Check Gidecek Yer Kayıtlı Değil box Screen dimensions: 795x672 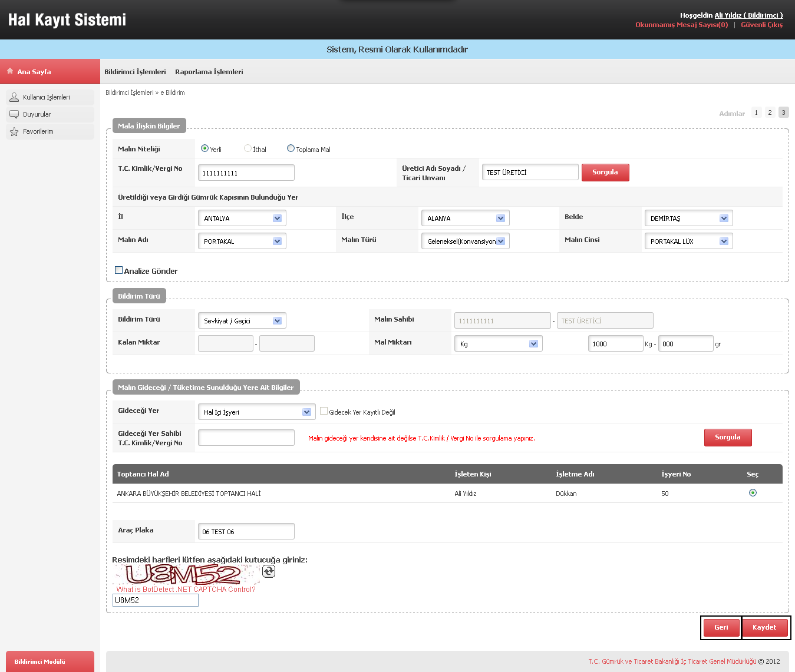(x=324, y=411)
